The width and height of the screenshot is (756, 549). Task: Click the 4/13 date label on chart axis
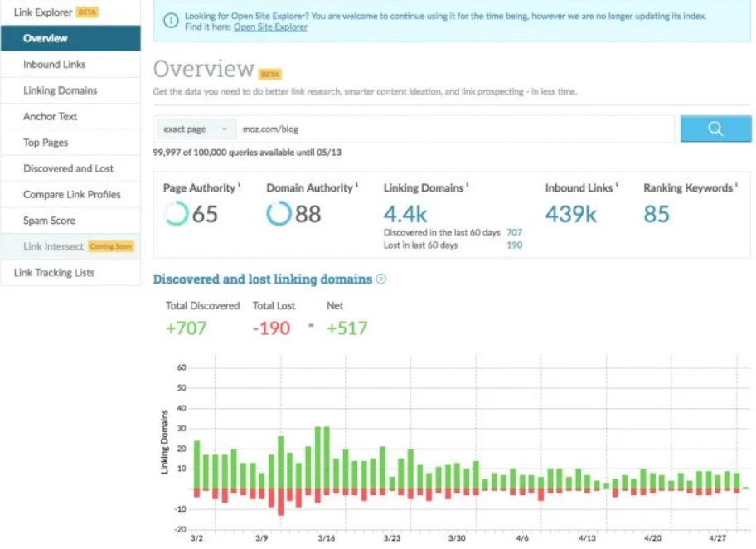[587, 538]
